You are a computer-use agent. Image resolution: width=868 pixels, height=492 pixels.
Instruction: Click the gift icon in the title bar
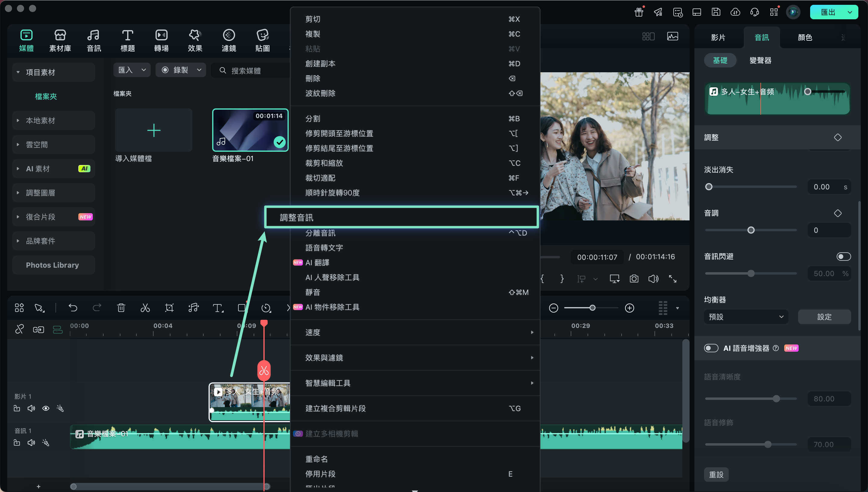click(x=639, y=12)
